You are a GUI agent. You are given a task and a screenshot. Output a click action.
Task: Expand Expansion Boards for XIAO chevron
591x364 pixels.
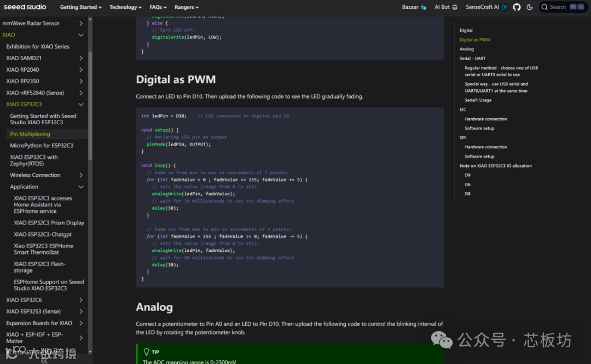[80, 323]
